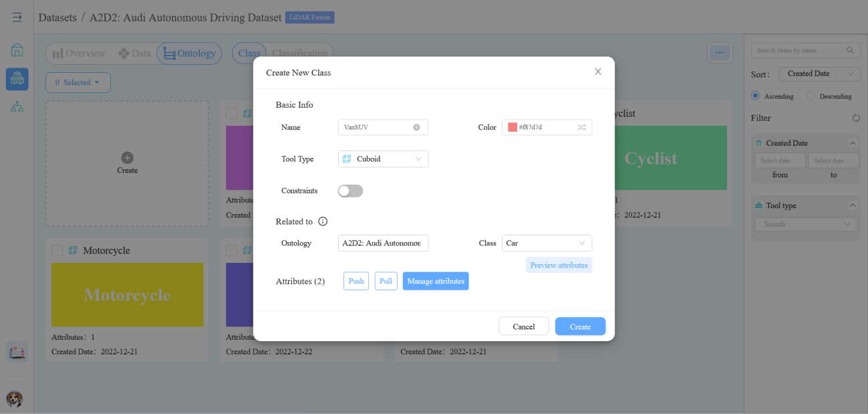Switch to the Classification tab
This screenshot has height=414, width=868.
[299, 54]
